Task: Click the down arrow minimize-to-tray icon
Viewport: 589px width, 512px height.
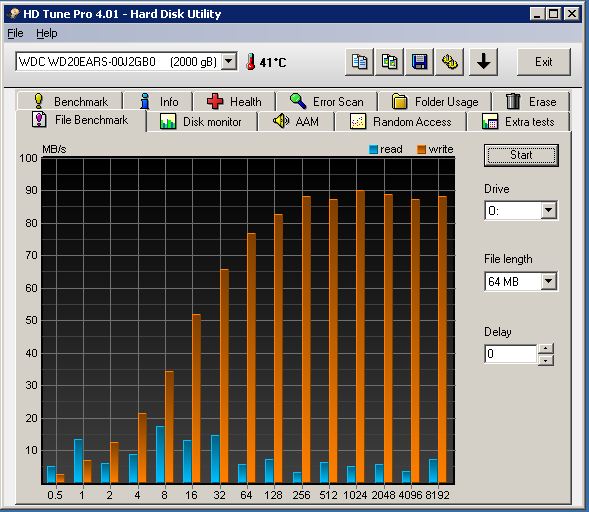Action: pos(483,62)
